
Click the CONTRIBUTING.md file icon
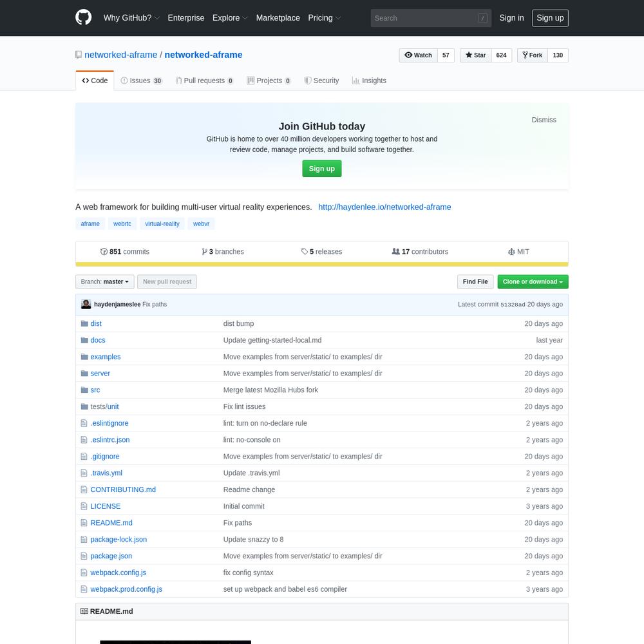[x=84, y=489]
